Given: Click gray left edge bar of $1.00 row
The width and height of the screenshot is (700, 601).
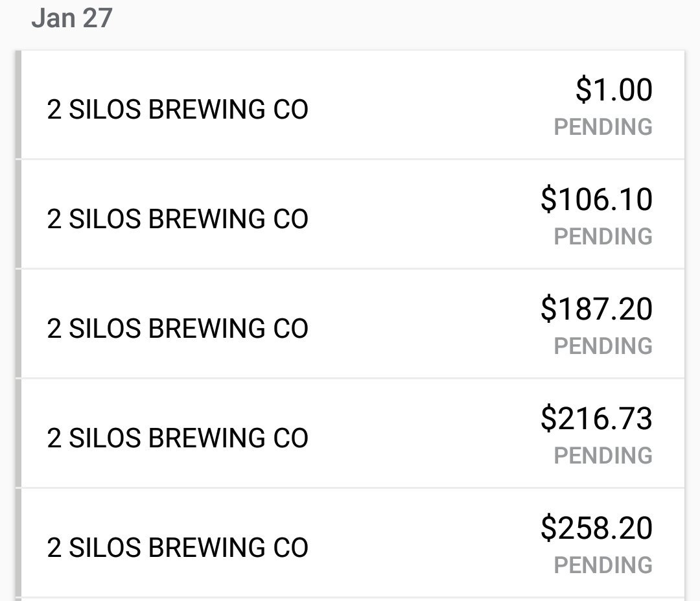Looking at the screenshot, I should (x=18, y=105).
